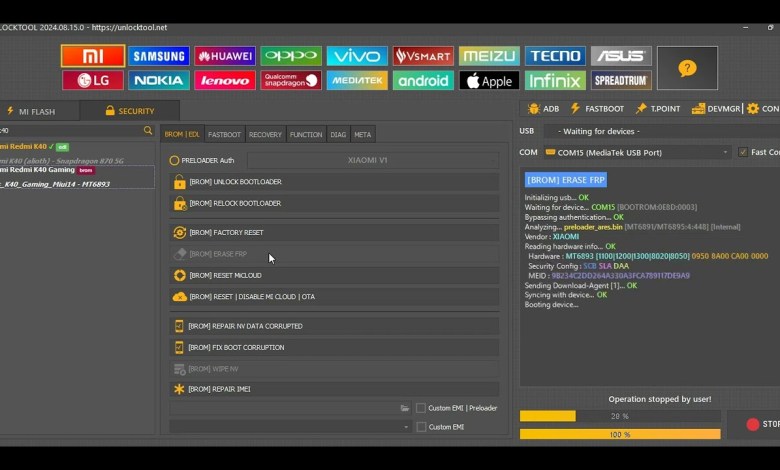This screenshot has height=470, width=780.
Task: Click the 100 % progress bar
Action: point(620,434)
